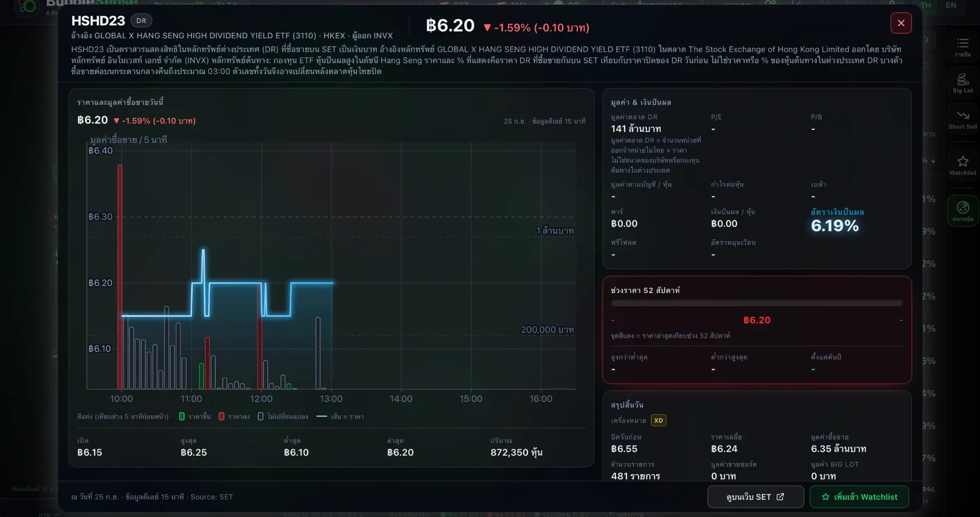This screenshot has height=517, width=980.
Task: Click the red '฿6.20' in 52-week panel
Action: tap(757, 320)
